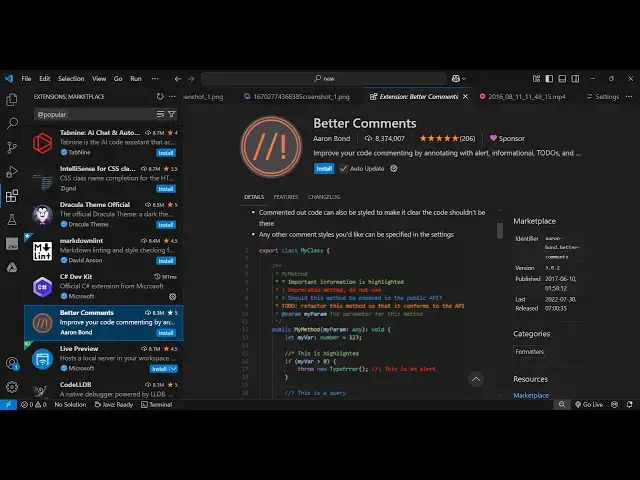Screen dimensions: 640x480
Task: Install IntelliSense for CSS class names
Action: click(x=166, y=189)
